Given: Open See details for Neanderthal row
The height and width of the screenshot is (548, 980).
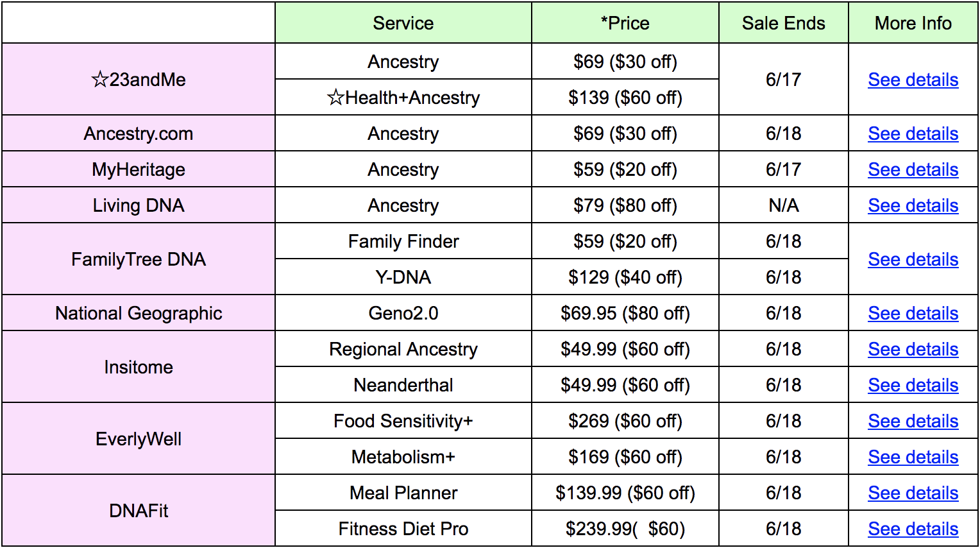Looking at the screenshot, I should coord(913,385).
